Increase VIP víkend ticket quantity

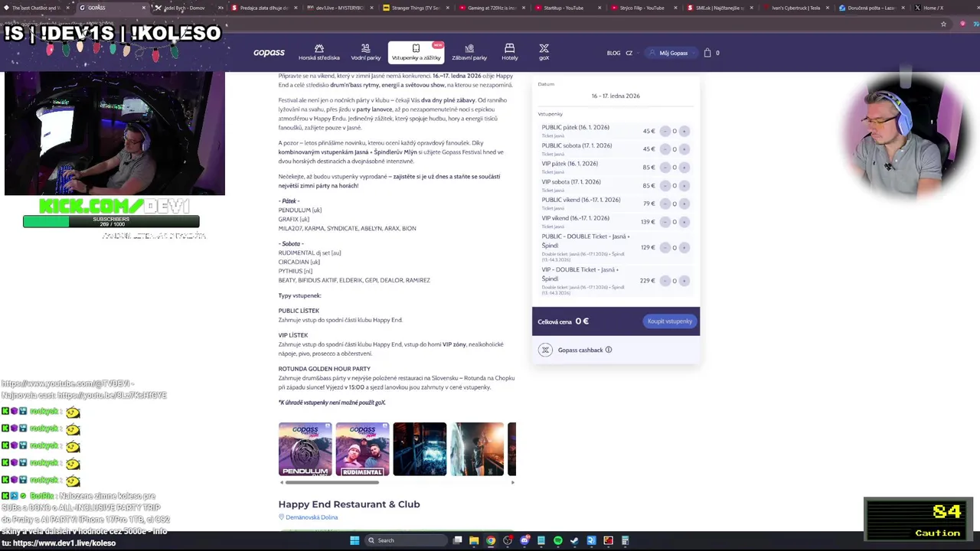[x=684, y=222]
